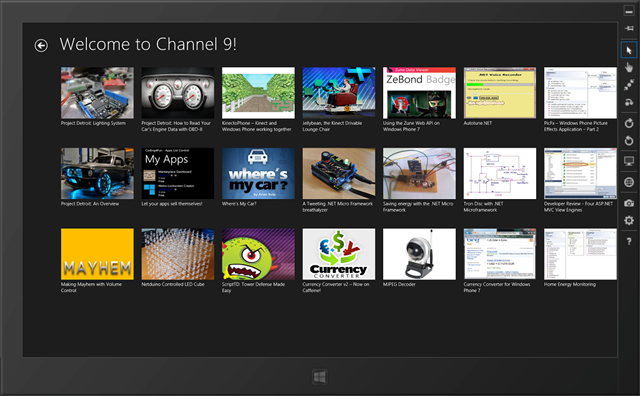The height and width of the screenshot is (396, 640).
Task: Open Jellybean Kinect Drivable Lounge Chair thumbnail
Action: (339, 93)
